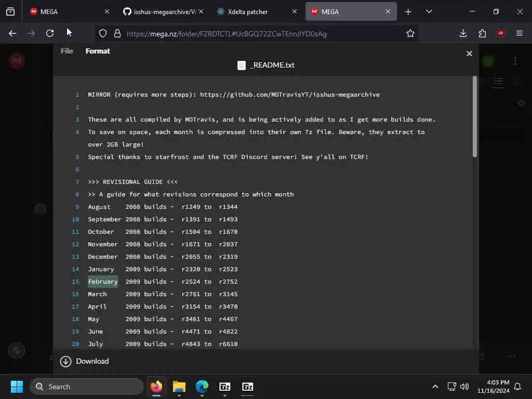Close the first MEGA tab
This screenshot has height=399, width=532.
coord(107,11)
